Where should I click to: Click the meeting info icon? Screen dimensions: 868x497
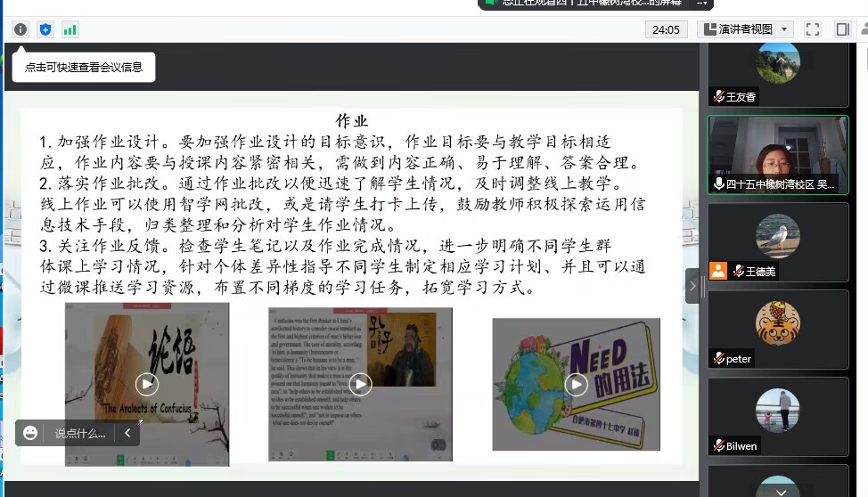pyautogui.click(x=20, y=29)
